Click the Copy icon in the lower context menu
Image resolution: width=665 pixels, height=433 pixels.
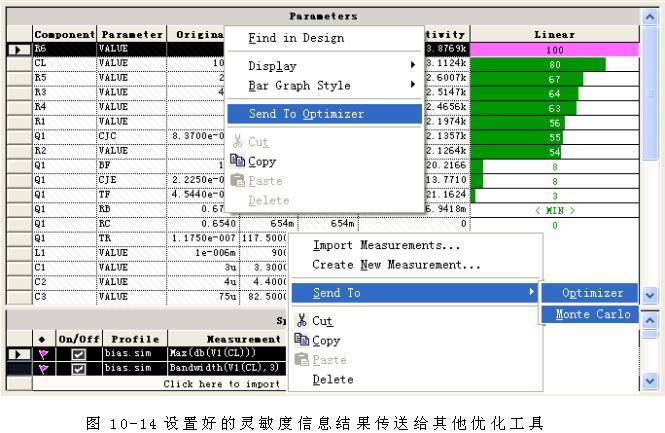301,341
